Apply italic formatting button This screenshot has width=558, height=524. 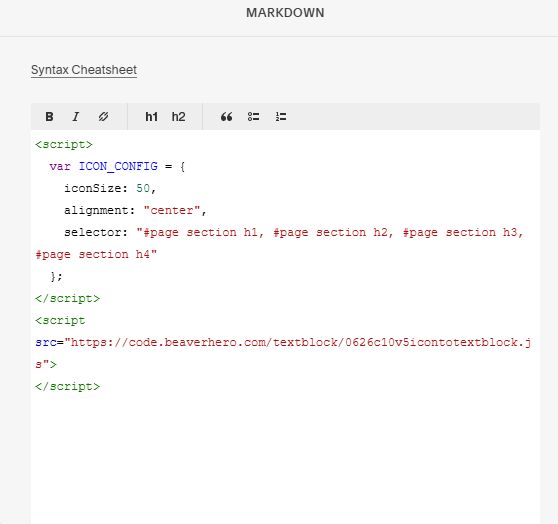click(x=76, y=117)
